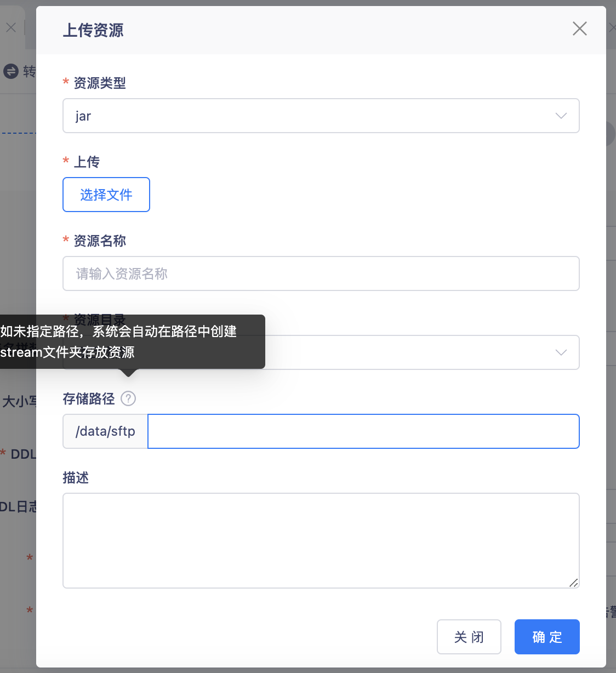Click the chevron arrow in the 资源目录 field
The height and width of the screenshot is (673, 616).
tap(561, 352)
